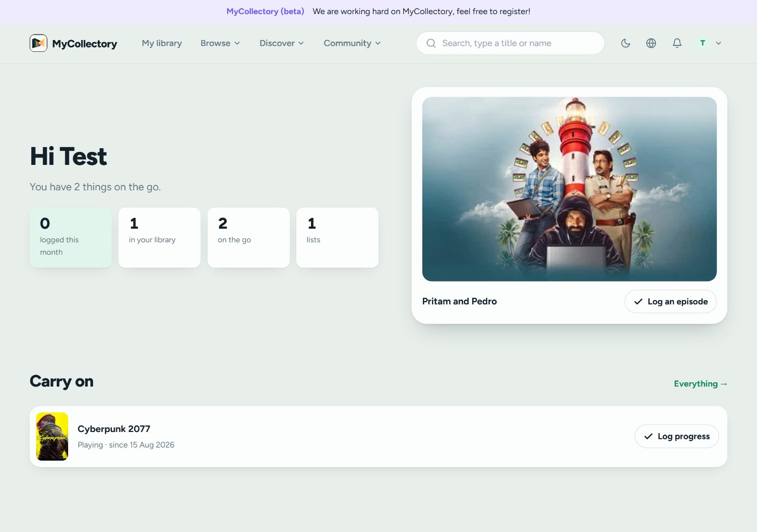
Task: Click the MyCollectory (beta) banner link
Action: (x=265, y=11)
